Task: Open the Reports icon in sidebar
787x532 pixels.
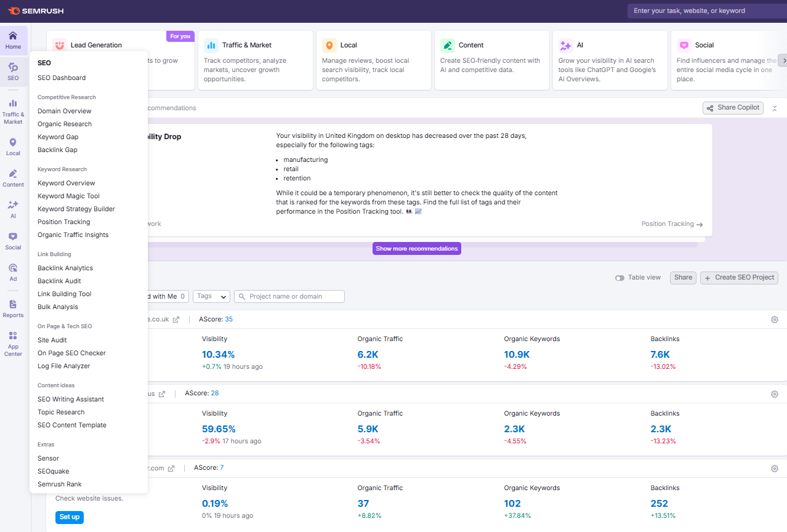Action: click(13, 305)
